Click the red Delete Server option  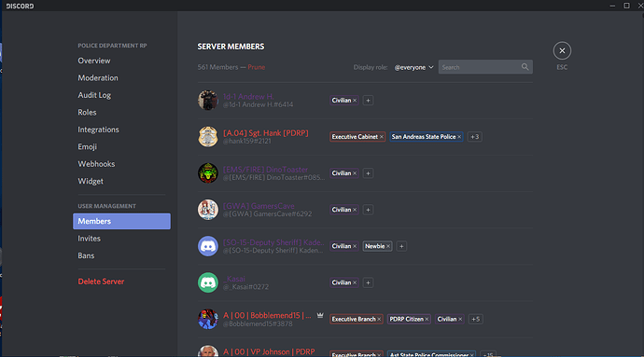pyautogui.click(x=101, y=281)
